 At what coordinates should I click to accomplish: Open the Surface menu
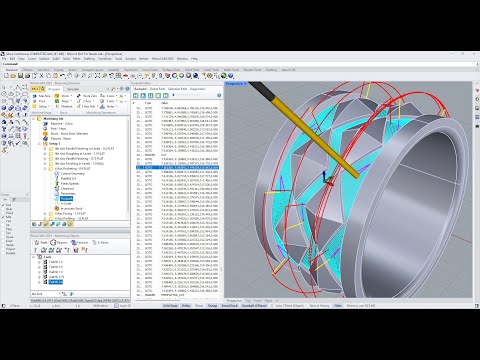point(44,59)
